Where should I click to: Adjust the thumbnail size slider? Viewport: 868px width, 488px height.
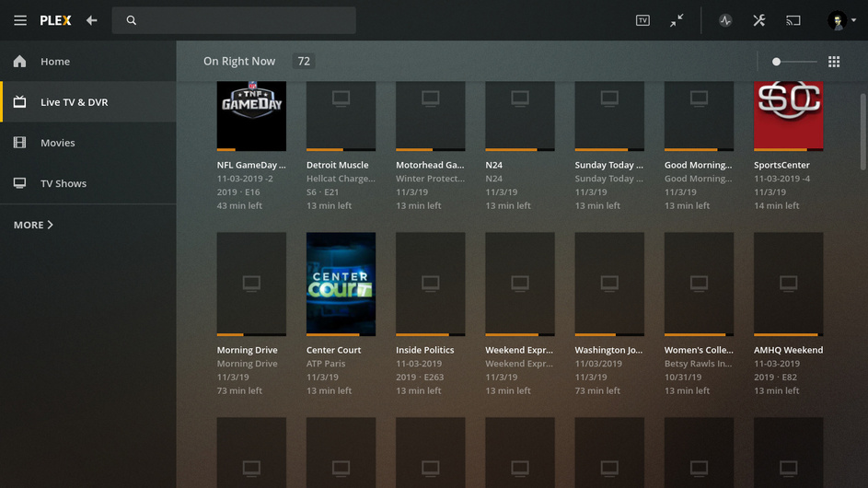(794, 62)
